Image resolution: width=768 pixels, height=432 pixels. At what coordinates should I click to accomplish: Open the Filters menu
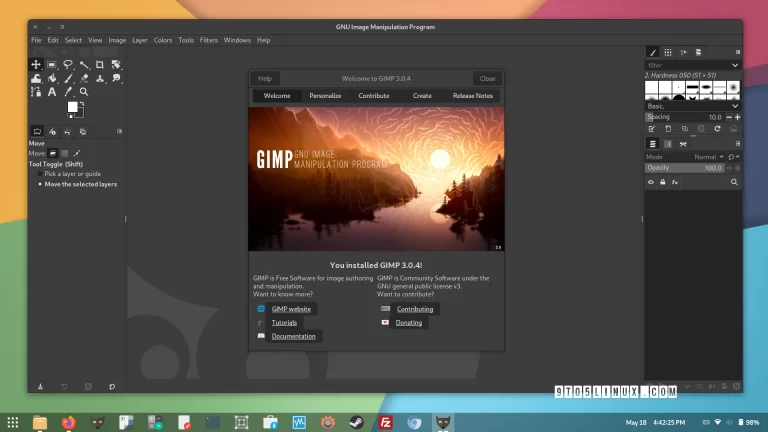pos(208,40)
